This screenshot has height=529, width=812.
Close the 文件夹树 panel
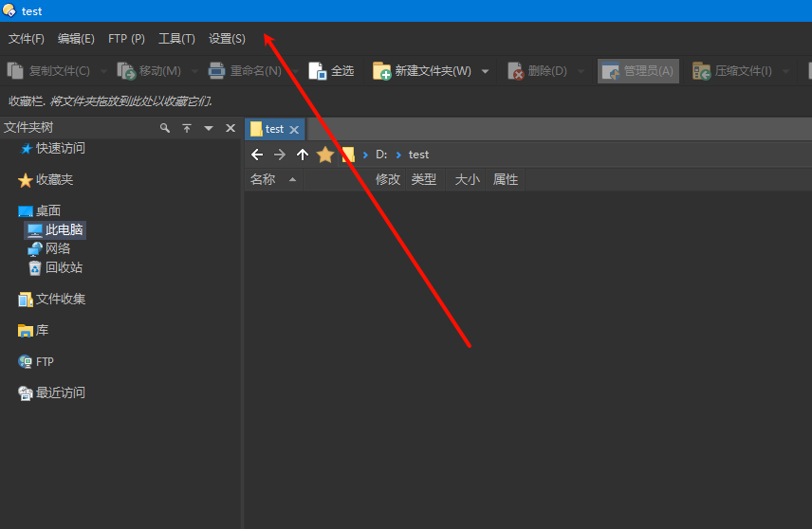point(231,128)
